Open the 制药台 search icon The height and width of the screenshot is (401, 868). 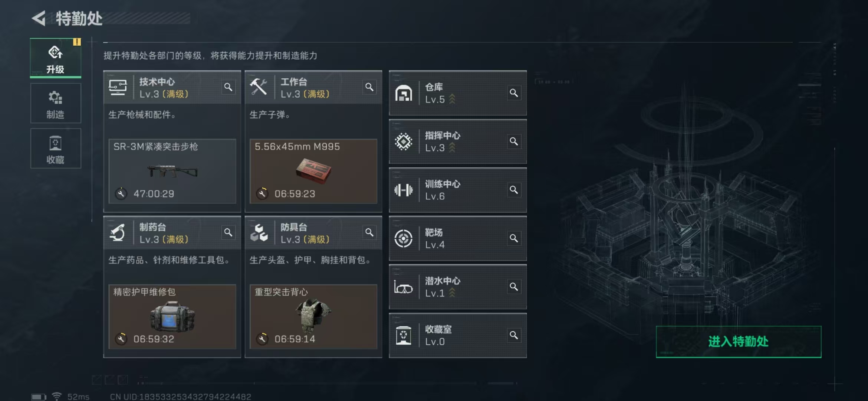click(x=228, y=232)
